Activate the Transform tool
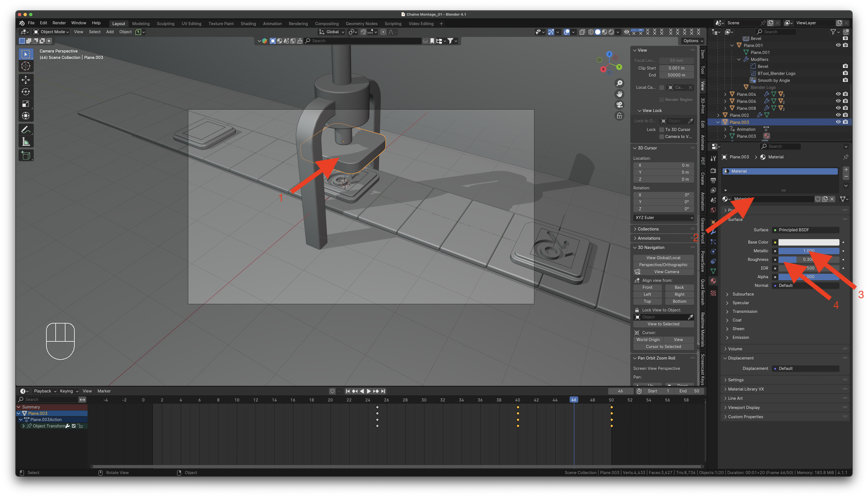868x497 pixels. pyautogui.click(x=26, y=116)
